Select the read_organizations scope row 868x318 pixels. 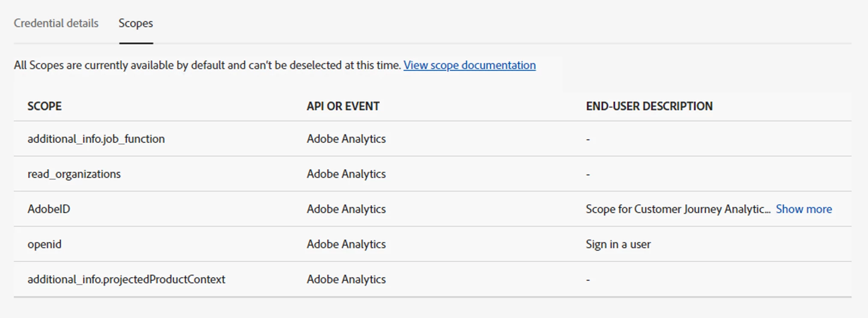(74, 174)
